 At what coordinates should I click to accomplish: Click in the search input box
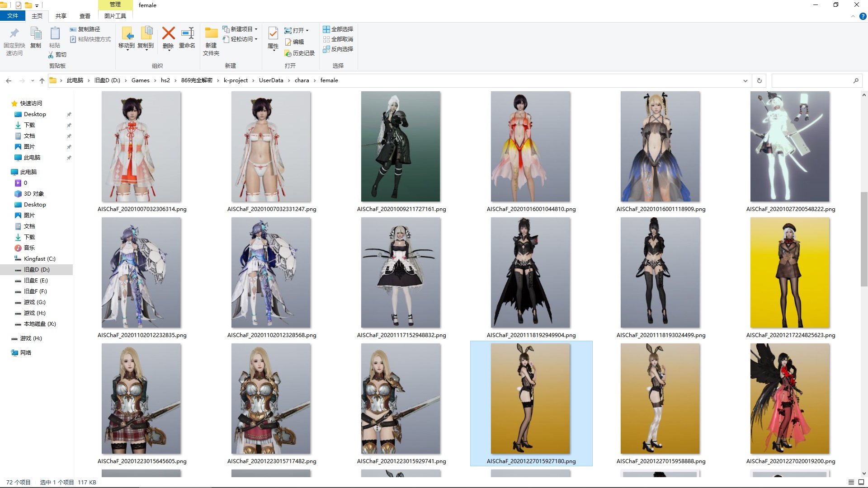pos(811,80)
